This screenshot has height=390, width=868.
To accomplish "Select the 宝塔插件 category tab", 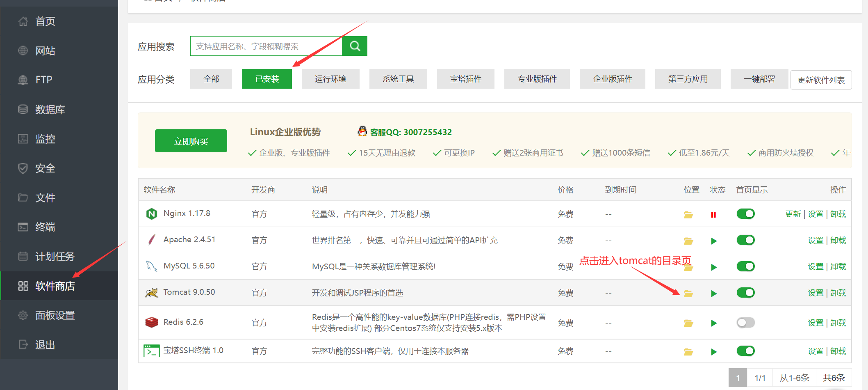I will click(x=466, y=79).
